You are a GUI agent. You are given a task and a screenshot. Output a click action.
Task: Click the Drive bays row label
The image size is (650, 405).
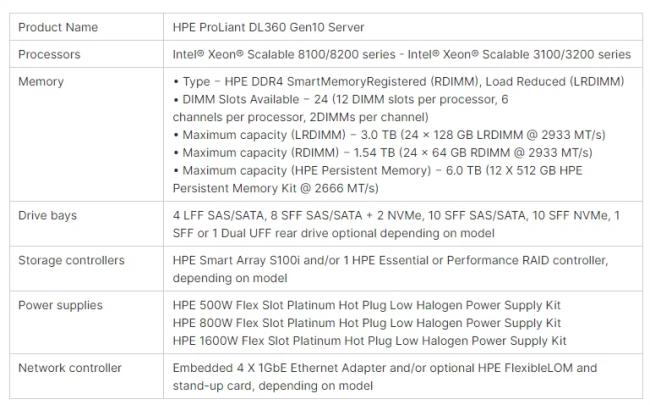click(x=48, y=216)
